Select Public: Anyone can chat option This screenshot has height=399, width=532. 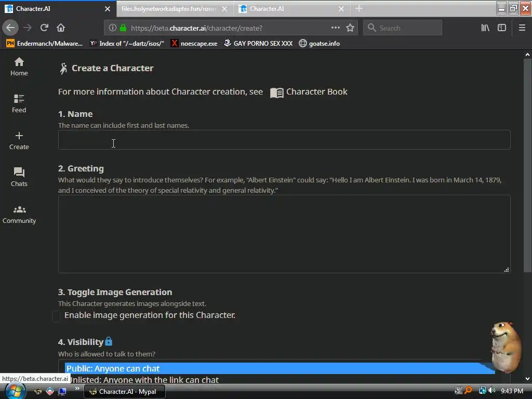coord(280,368)
